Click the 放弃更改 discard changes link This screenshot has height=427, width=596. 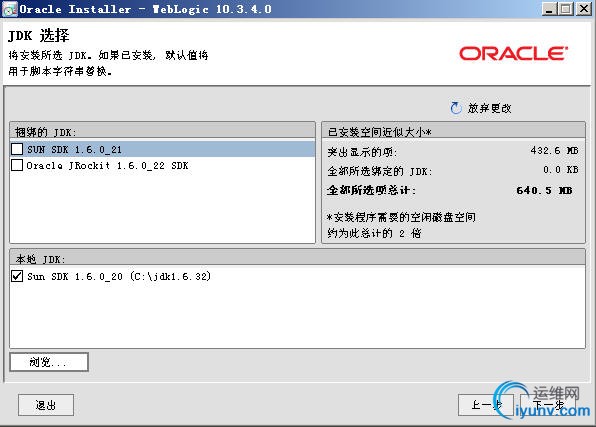[x=490, y=108]
